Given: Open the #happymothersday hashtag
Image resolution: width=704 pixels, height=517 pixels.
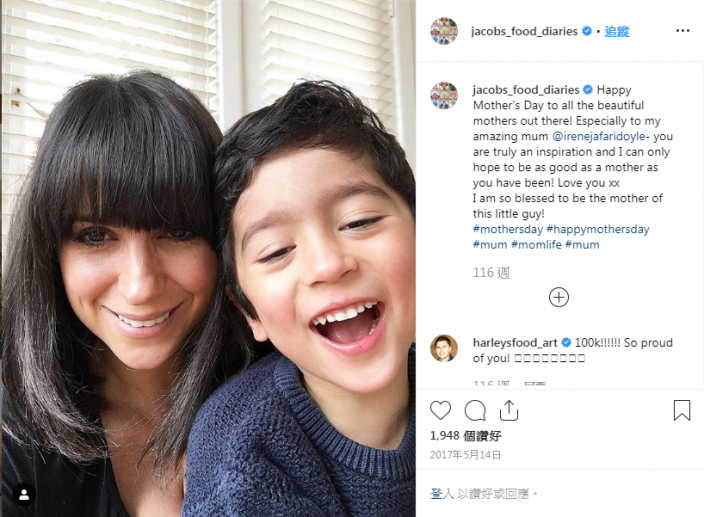Looking at the screenshot, I should (598, 229).
